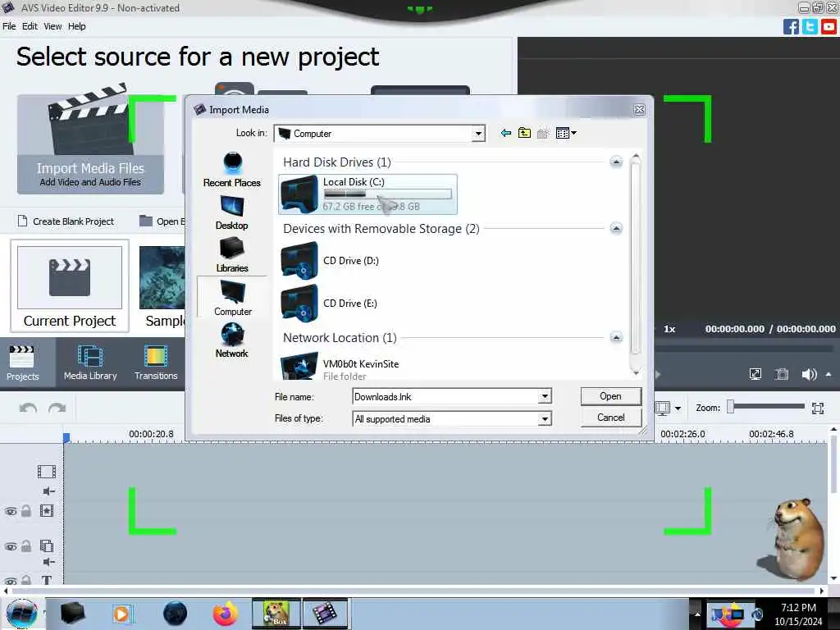840x630 pixels.
Task: Select the Current Project thumbnail
Action: click(x=70, y=285)
